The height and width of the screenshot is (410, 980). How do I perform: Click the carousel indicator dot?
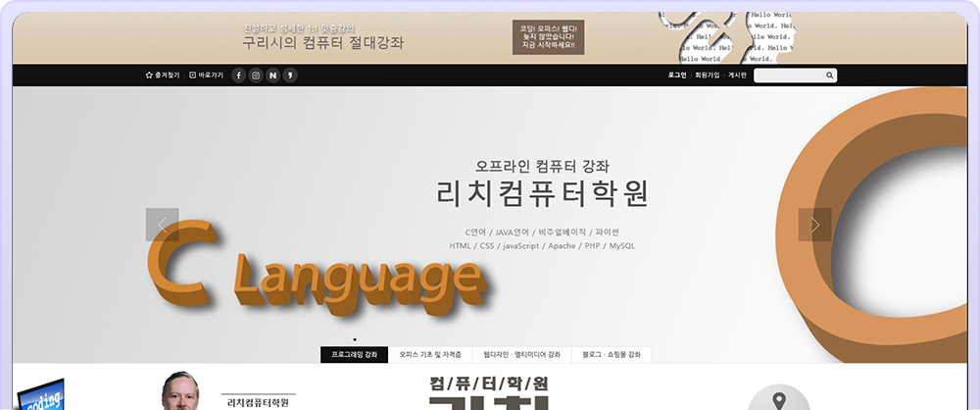click(355, 338)
